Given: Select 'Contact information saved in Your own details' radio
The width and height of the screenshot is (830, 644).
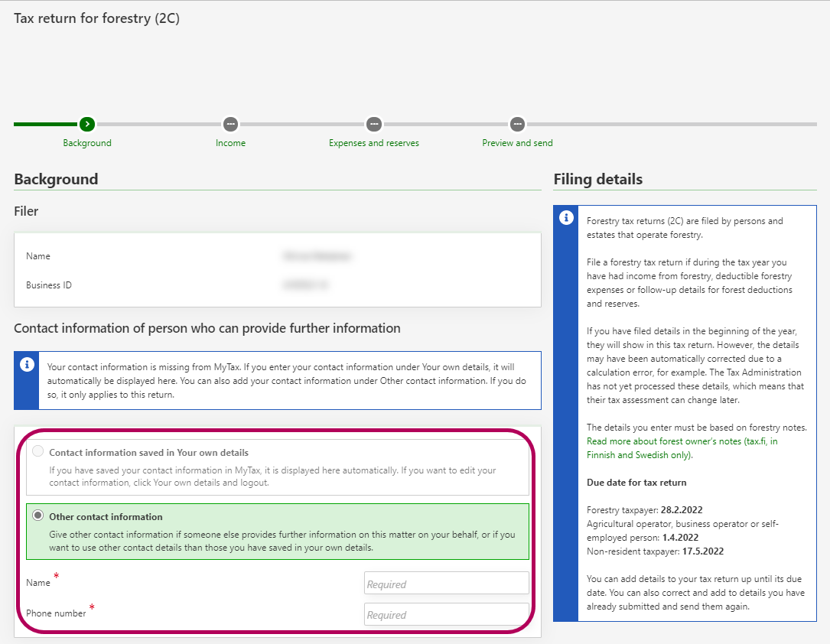Looking at the screenshot, I should (37, 452).
